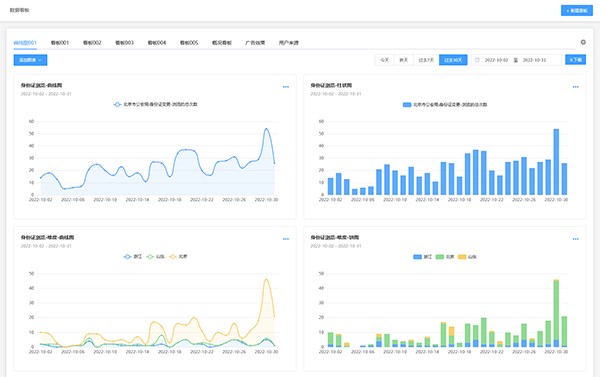Toggle legend series in top-left line chart
Screen dimensions: 600x377
click(155, 104)
